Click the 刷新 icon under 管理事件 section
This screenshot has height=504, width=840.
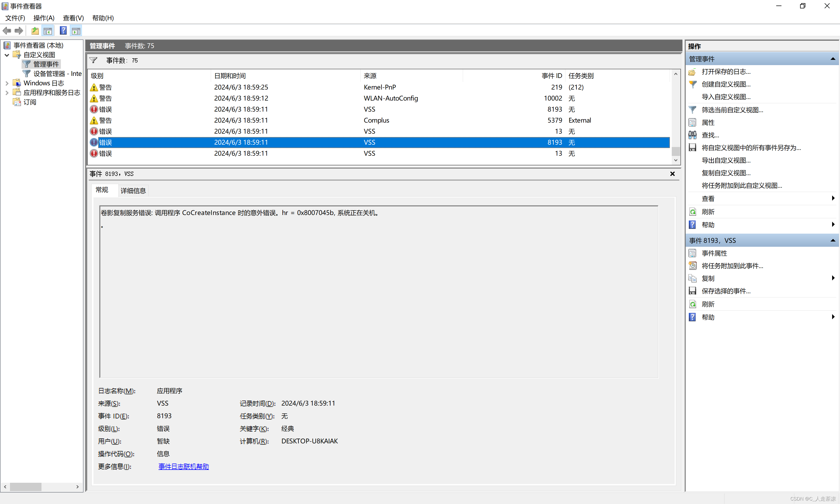pos(692,212)
